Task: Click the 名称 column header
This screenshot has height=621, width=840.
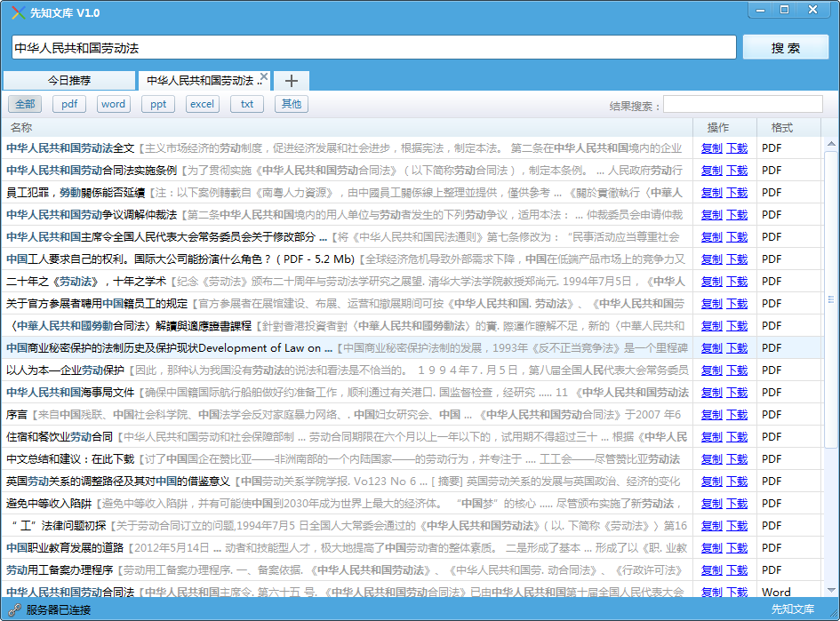Action: click(18, 126)
